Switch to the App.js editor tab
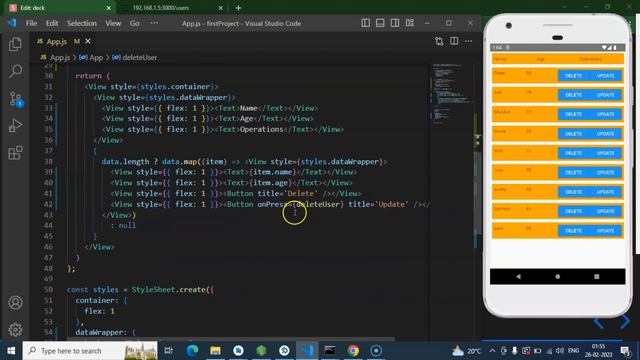Screen dimensions: 640x360 [x=57, y=41]
